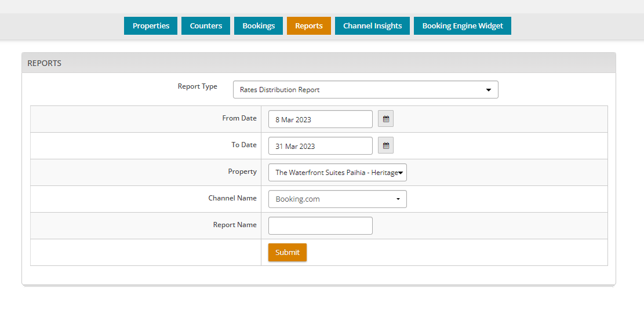The image size is (644, 310).
Task: Click the Property label
Action: [x=242, y=171]
